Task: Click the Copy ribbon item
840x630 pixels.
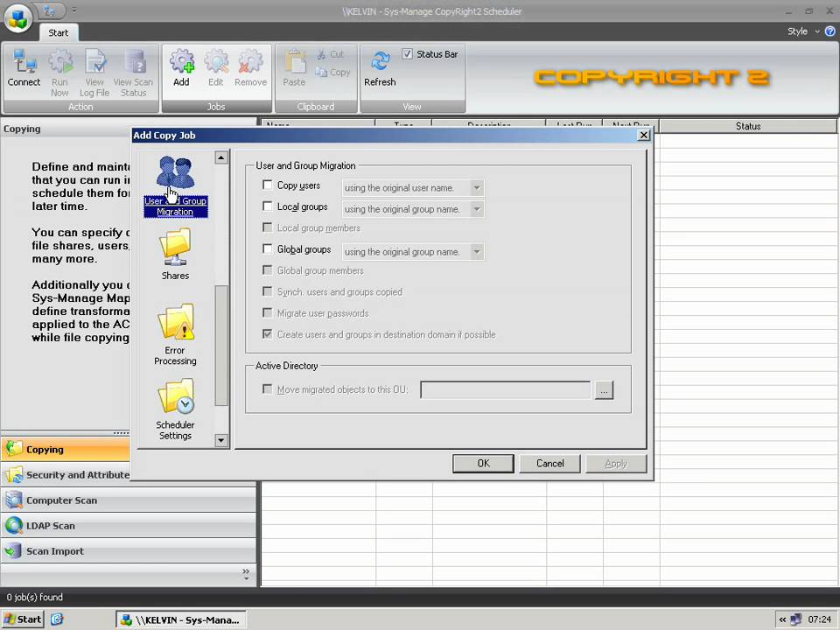Action: 333,72
